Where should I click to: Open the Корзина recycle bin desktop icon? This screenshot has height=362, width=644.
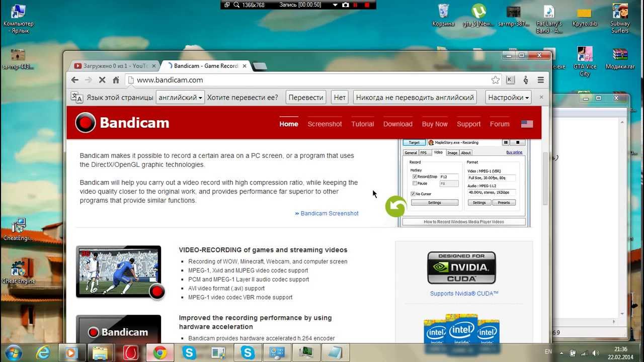443,16
